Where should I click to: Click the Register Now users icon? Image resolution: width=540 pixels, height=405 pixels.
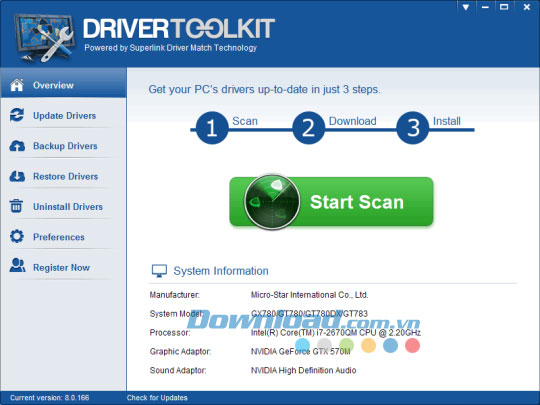(x=17, y=266)
